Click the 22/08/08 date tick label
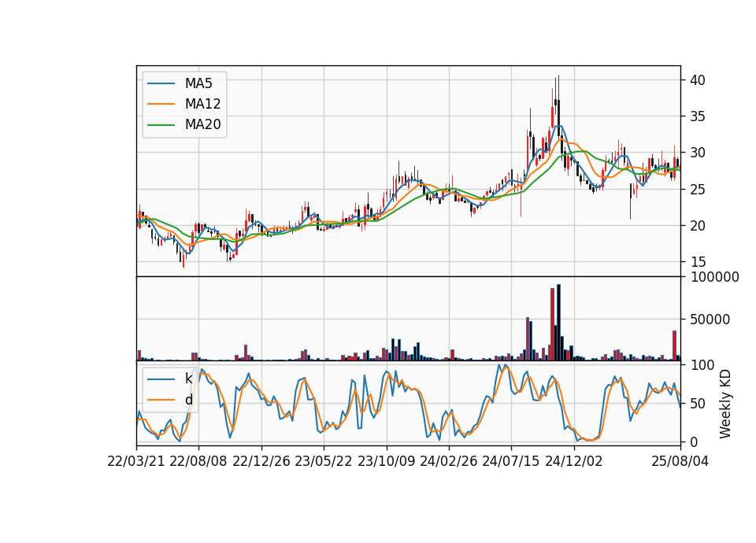This screenshot has height=543, width=756. tap(198, 461)
